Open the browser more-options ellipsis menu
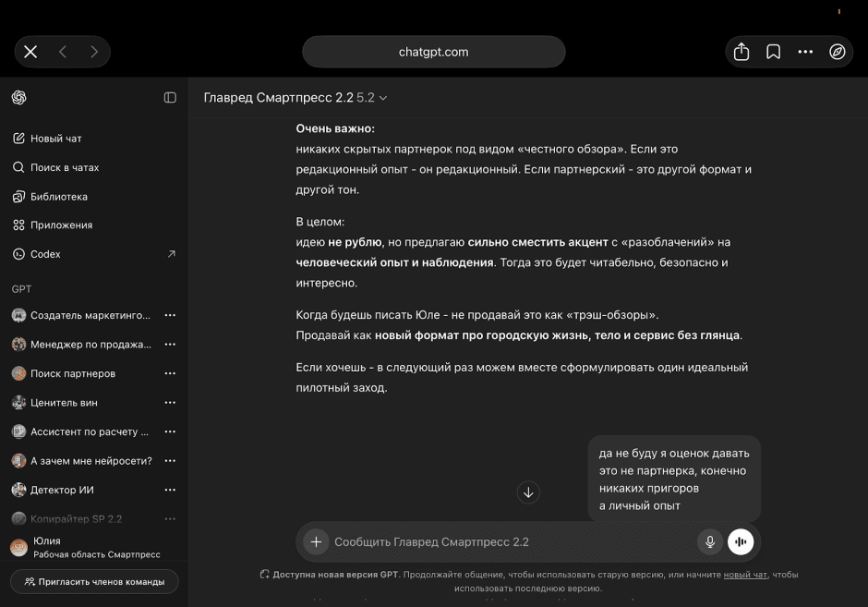The image size is (868, 607). coord(805,52)
